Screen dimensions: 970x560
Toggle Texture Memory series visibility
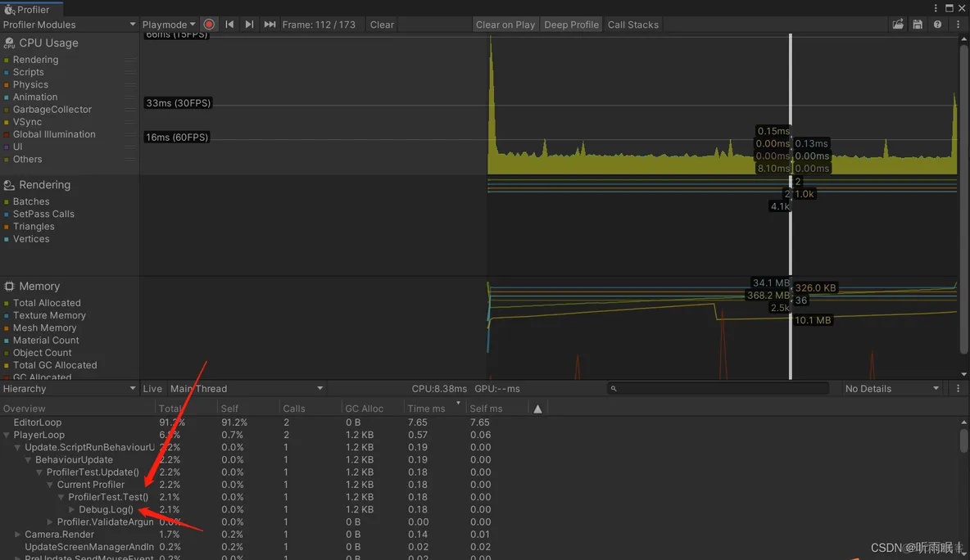point(7,316)
